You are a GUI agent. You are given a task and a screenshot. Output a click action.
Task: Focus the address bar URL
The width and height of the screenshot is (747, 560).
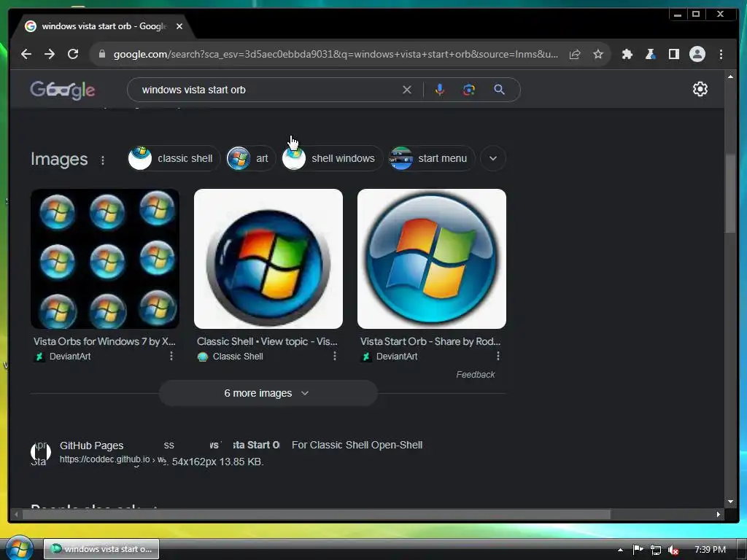pyautogui.click(x=336, y=54)
